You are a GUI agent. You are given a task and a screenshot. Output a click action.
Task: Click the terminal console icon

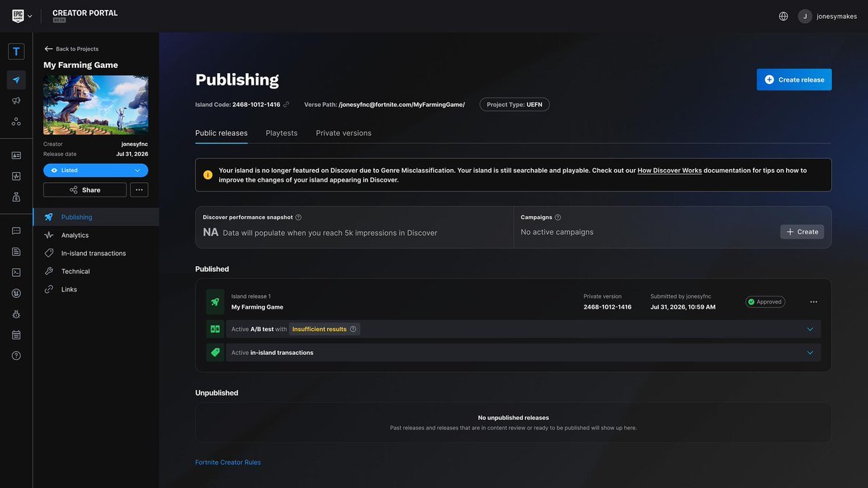click(x=16, y=273)
